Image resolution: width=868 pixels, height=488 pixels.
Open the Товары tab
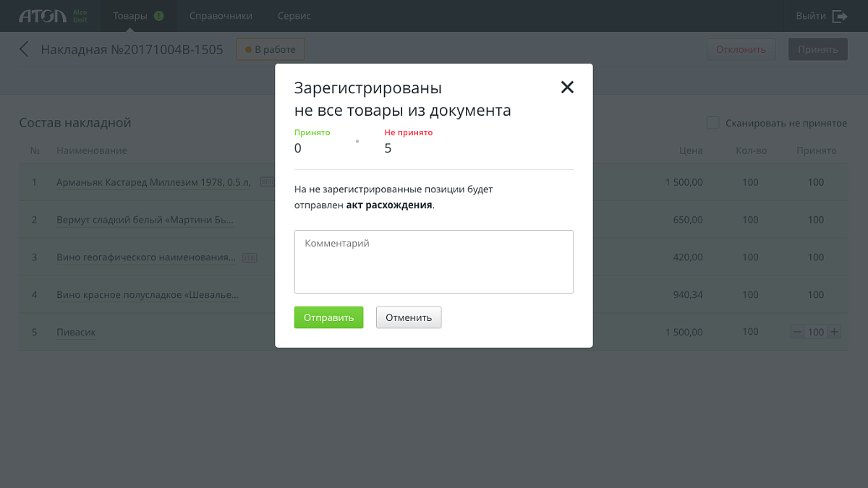point(130,16)
